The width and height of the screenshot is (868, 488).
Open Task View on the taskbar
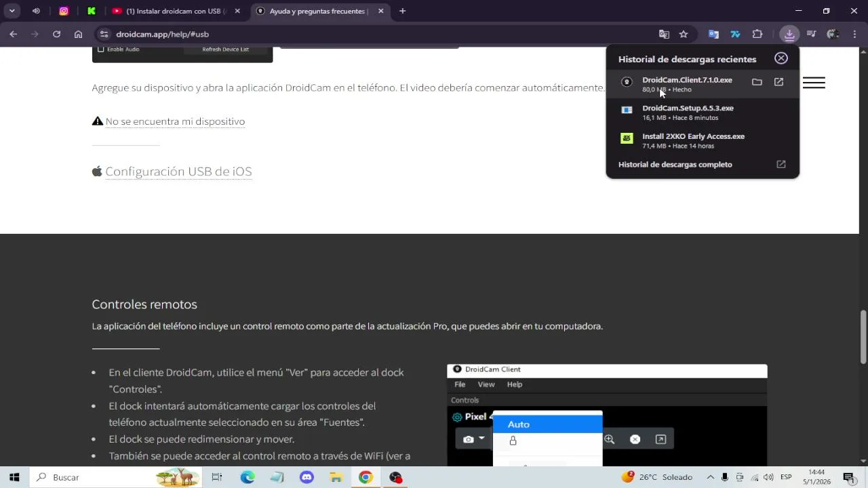(x=217, y=477)
